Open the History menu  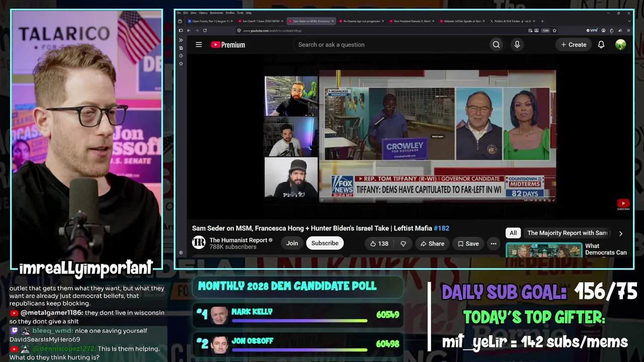[203, 13]
